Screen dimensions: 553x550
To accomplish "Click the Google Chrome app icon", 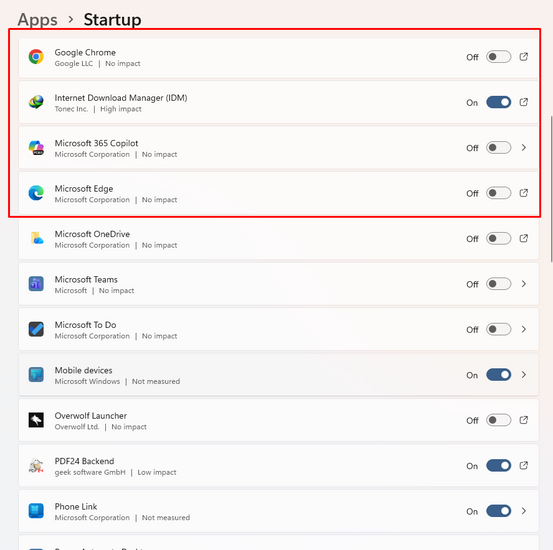I will 36,57.
